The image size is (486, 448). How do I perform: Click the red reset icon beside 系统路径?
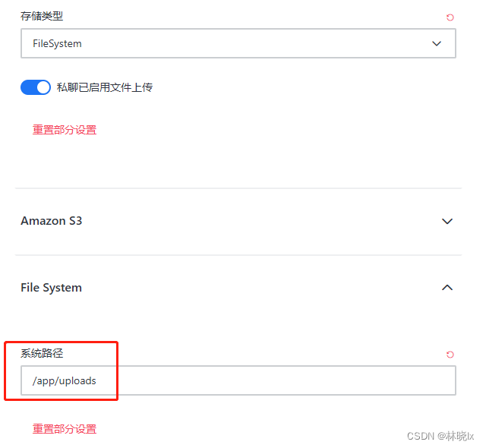click(450, 355)
